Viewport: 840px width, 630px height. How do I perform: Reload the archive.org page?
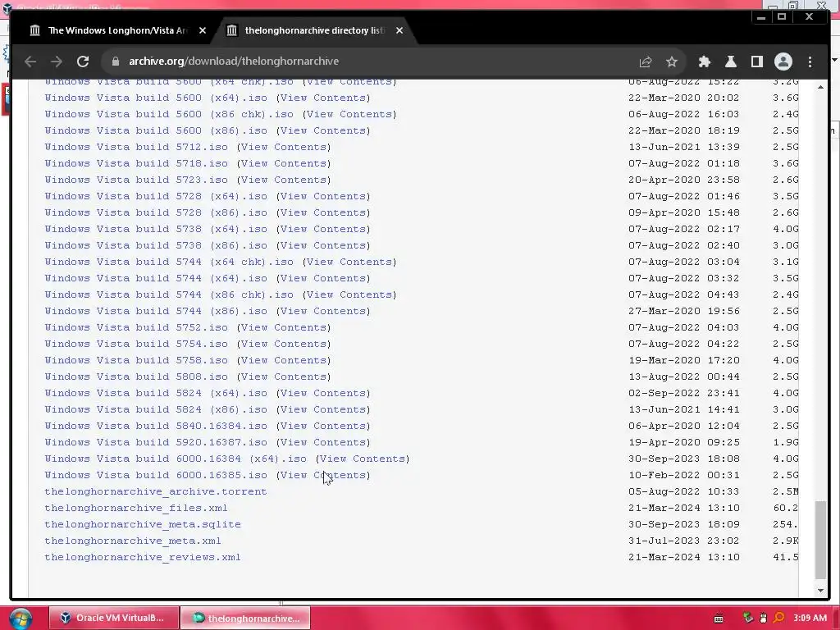pyautogui.click(x=83, y=62)
